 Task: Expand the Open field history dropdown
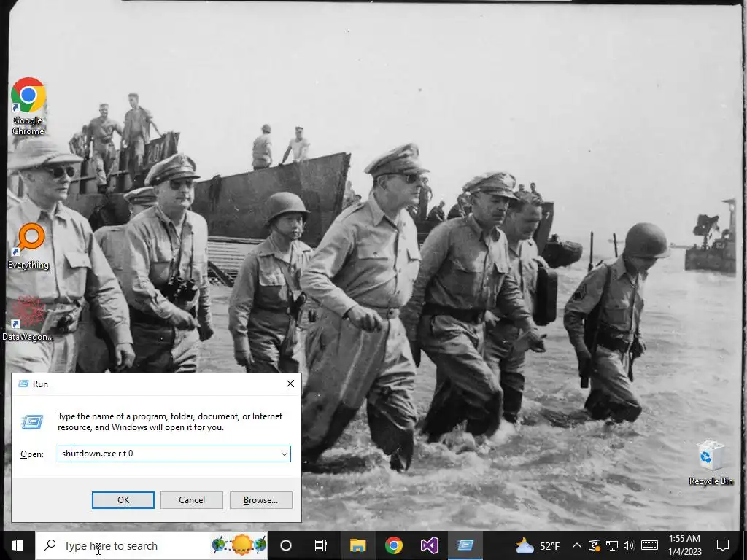(x=285, y=454)
